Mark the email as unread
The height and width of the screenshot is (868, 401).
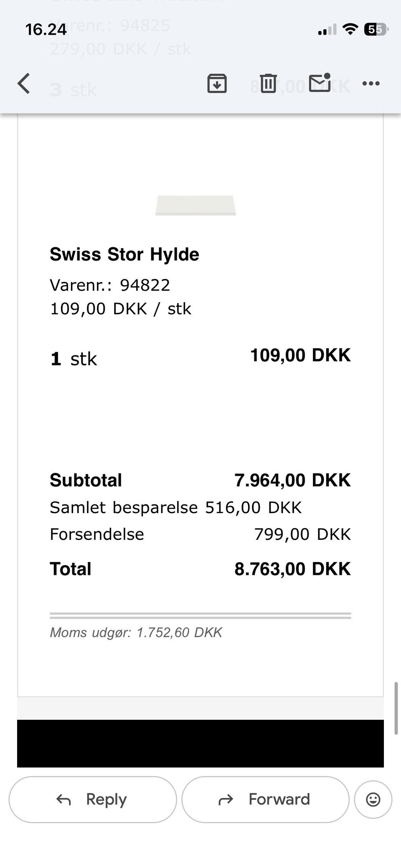click(320, 83)
